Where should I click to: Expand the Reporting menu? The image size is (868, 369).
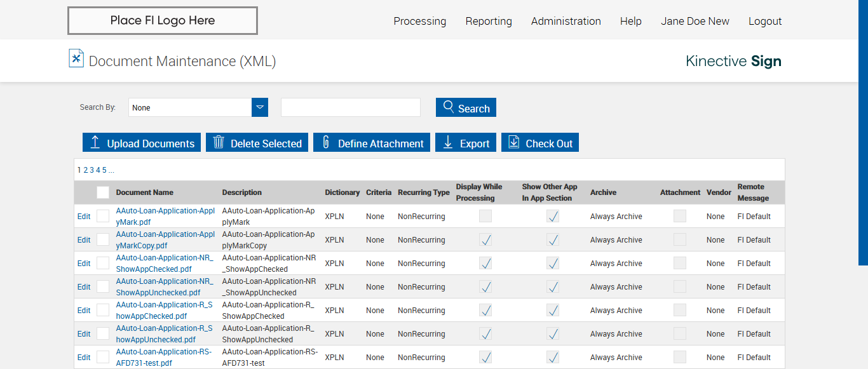coord(488,21)
